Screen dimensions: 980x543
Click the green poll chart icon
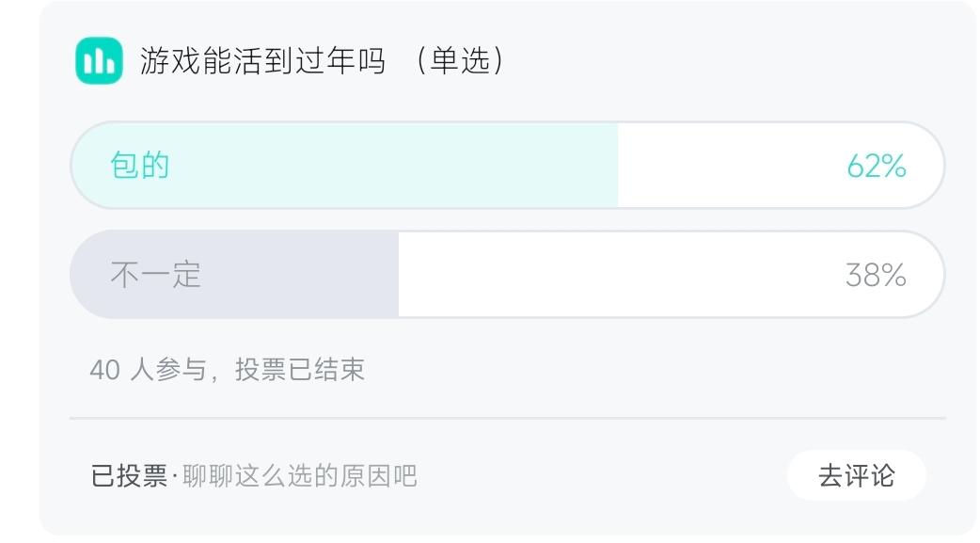click(99, 62)
